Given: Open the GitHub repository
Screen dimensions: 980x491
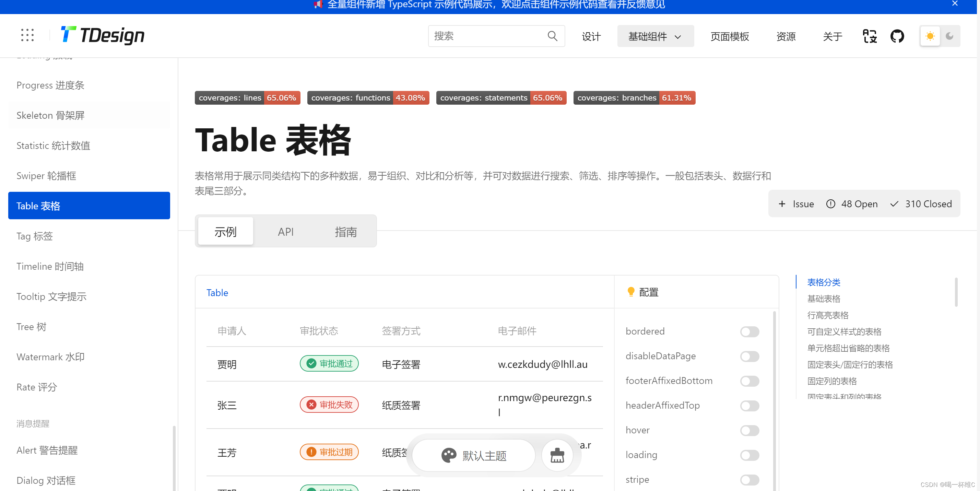Looking at the screenshot, I should click(x=897, y=36).
